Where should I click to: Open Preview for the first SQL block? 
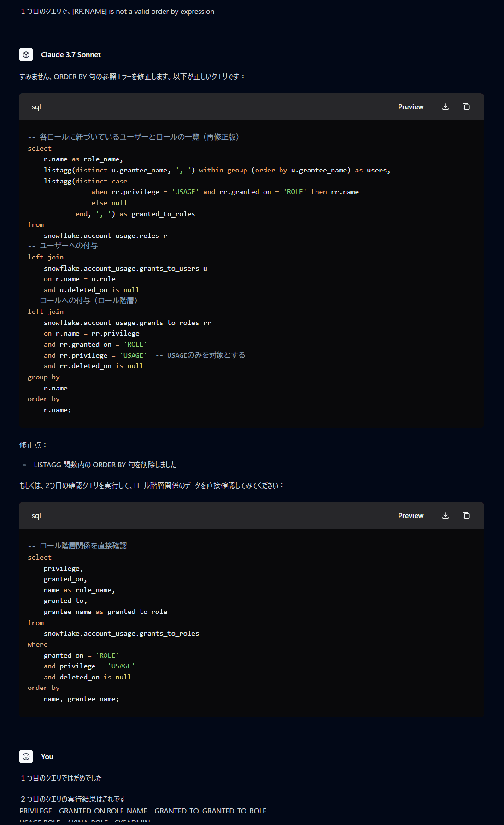pyautogui.click(x=410, y=106)
